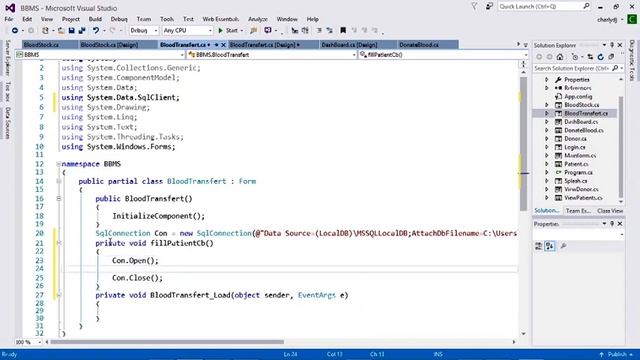
Task: Open the Data Sources side tab
Action: pos(7,123)
